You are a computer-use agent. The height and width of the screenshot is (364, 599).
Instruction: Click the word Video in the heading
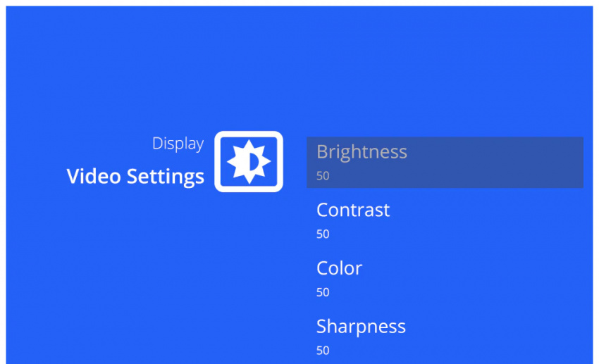pos(94,176)
